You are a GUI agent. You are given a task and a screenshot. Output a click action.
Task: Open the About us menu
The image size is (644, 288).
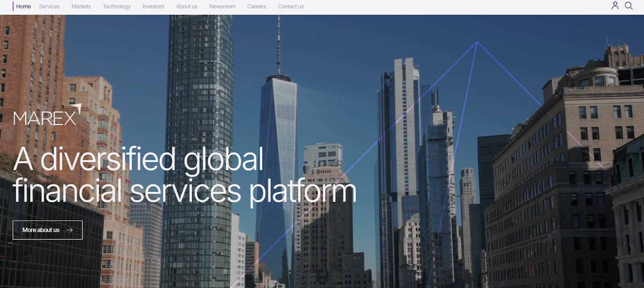[187, 6]
